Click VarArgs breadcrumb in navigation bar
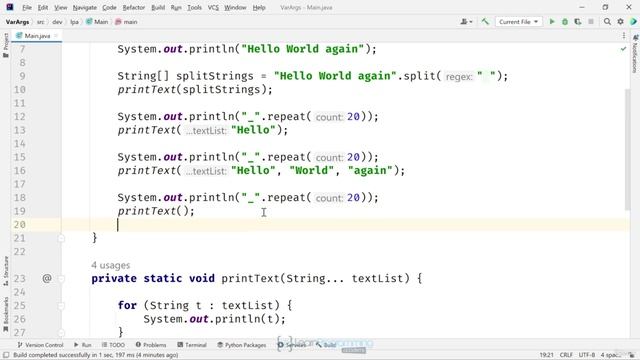Viewport: 640px width, 360px height. tap(17, 22)
